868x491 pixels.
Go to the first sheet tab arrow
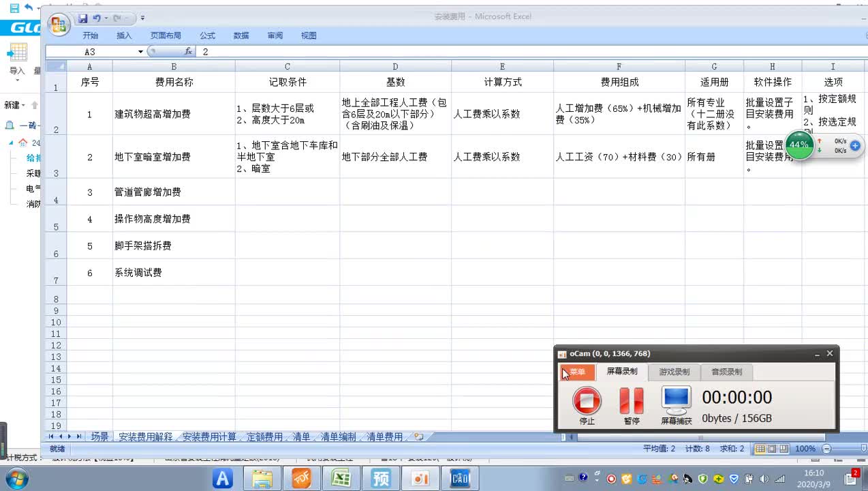point(51,436)
